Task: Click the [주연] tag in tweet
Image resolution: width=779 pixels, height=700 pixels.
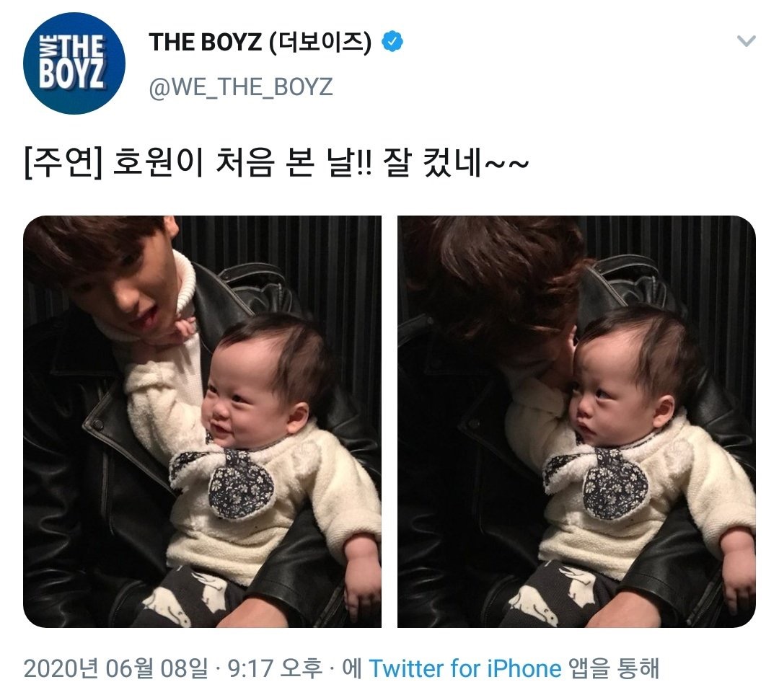Action: (63, 164)
